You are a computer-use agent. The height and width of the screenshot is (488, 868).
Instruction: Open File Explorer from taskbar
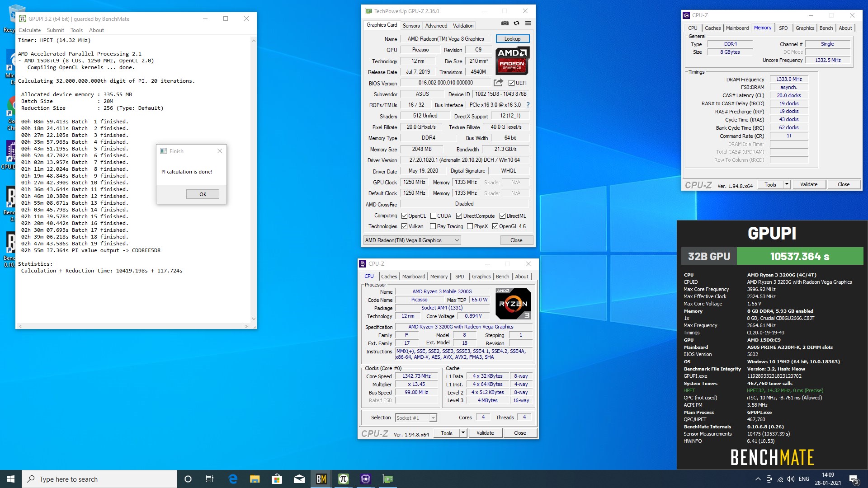[255, 479]
